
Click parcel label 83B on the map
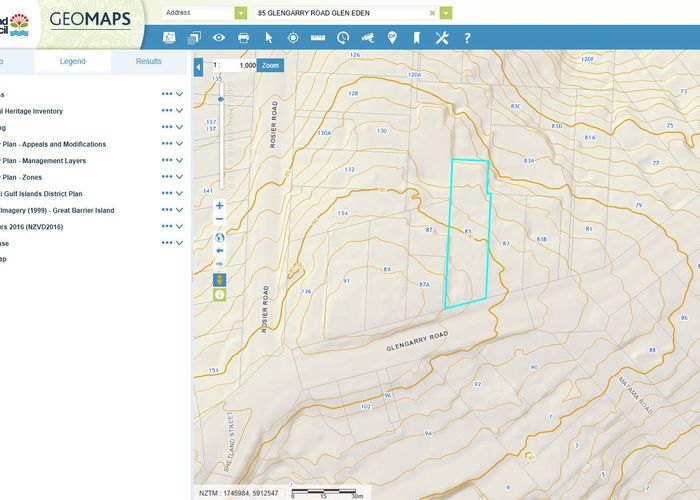(x=542, y=239)
